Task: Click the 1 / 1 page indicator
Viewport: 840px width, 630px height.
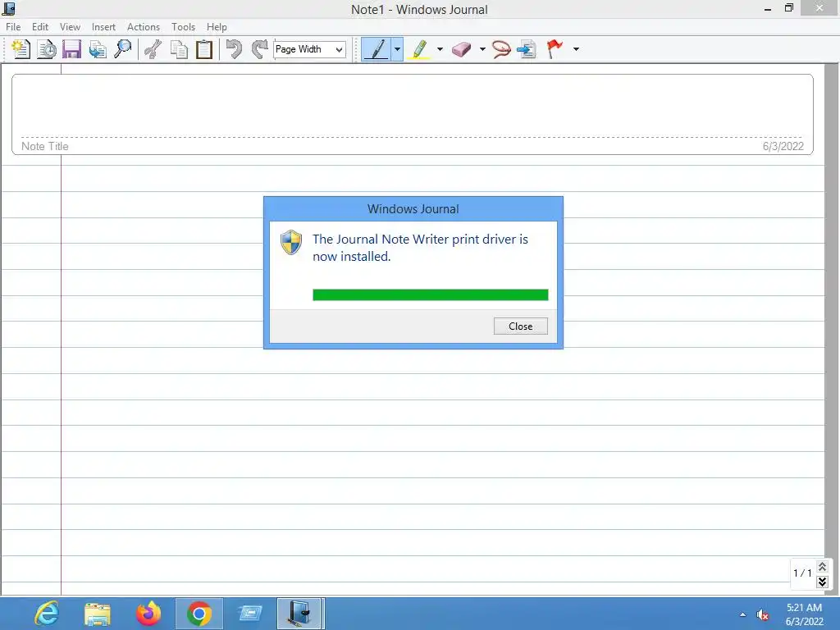Action: point(802,573)
